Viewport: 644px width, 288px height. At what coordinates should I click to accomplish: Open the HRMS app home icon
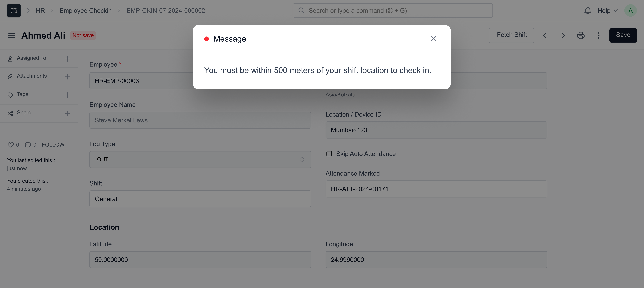point(14,10)
